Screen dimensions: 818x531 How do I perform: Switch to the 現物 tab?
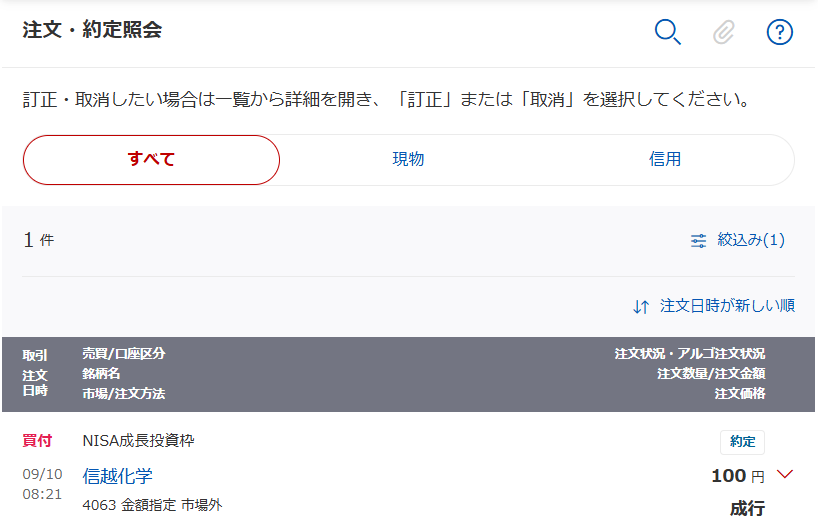coord(408,160)
